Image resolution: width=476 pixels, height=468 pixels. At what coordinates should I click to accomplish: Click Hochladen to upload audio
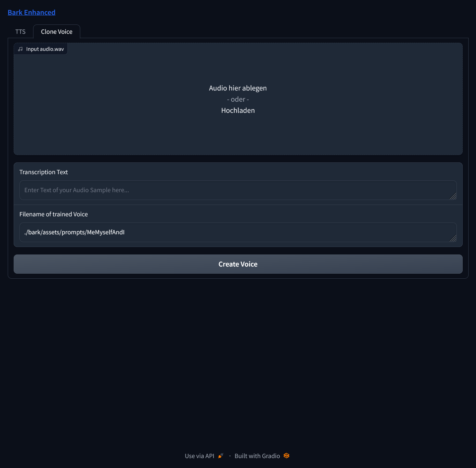pos(238,110)
